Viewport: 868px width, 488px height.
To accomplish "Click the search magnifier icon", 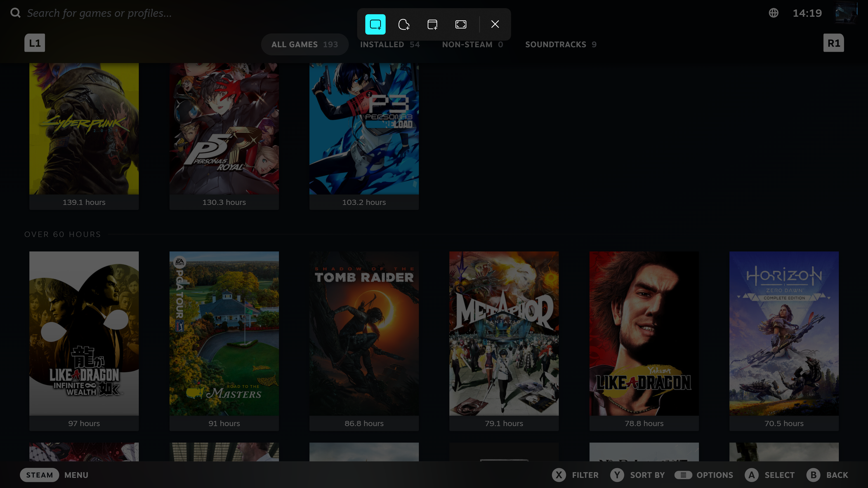I will point(16,13).
